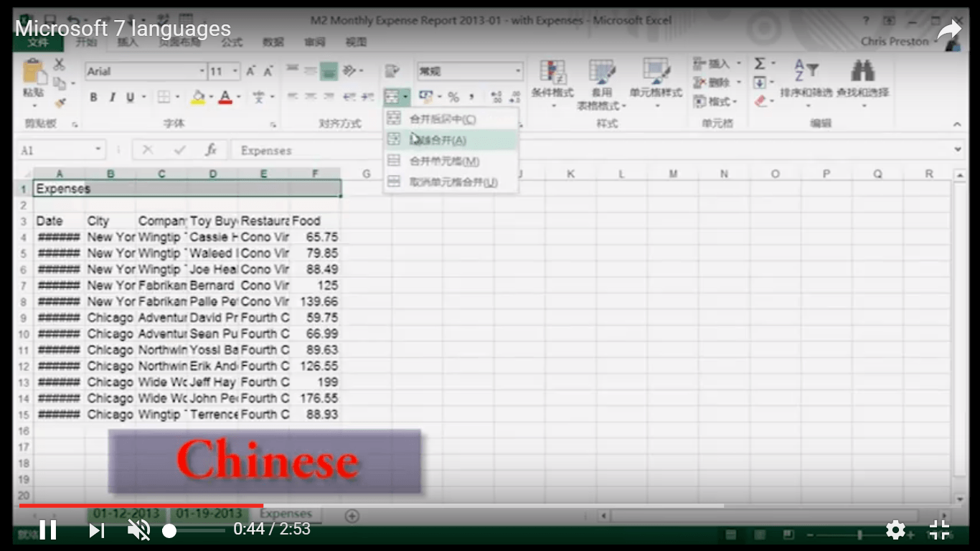
Task: Toggle center text alignment
Action: click(311, 97)
